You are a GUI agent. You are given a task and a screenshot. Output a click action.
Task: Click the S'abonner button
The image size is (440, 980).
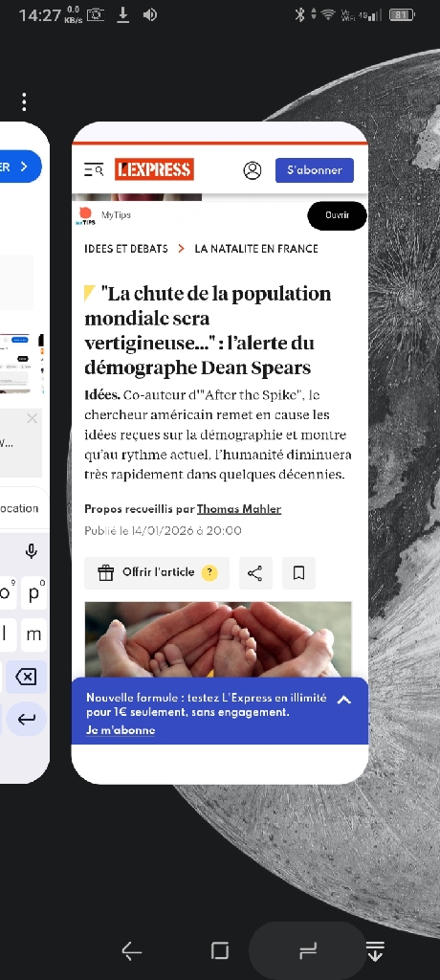coord(315,170)
